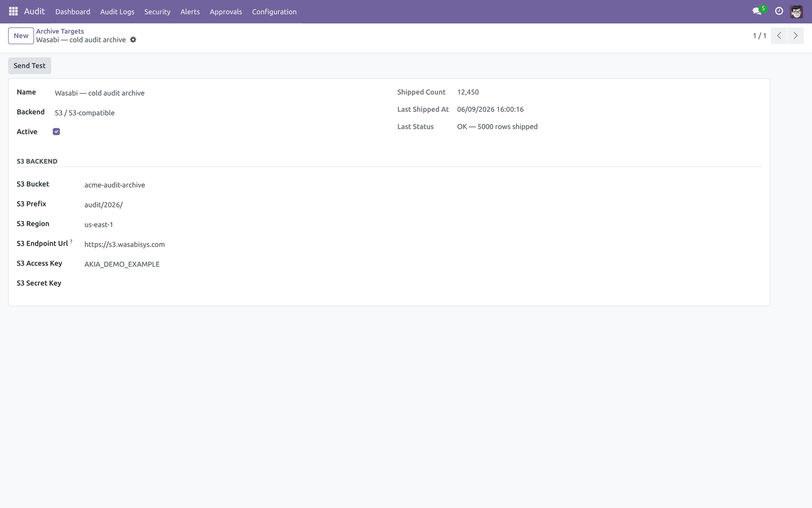Edit the S3 Region field
Screen dimensions: 812x508
423,225
